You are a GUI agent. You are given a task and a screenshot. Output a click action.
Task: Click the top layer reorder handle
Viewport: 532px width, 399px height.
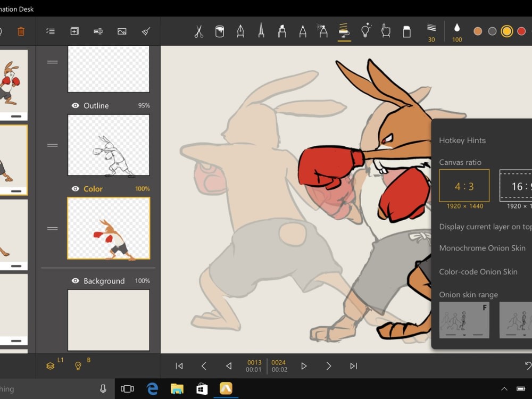(52, 62)
